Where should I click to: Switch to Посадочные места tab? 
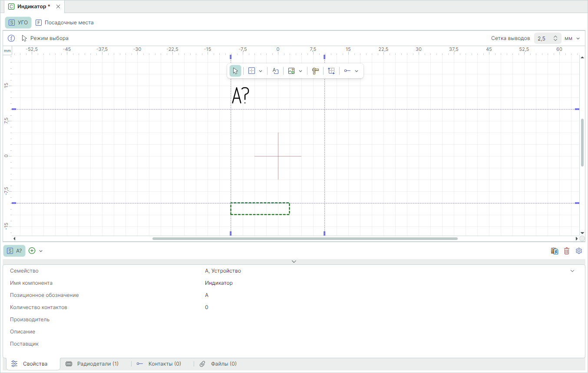pyautogui.click(x=65, y=23)
